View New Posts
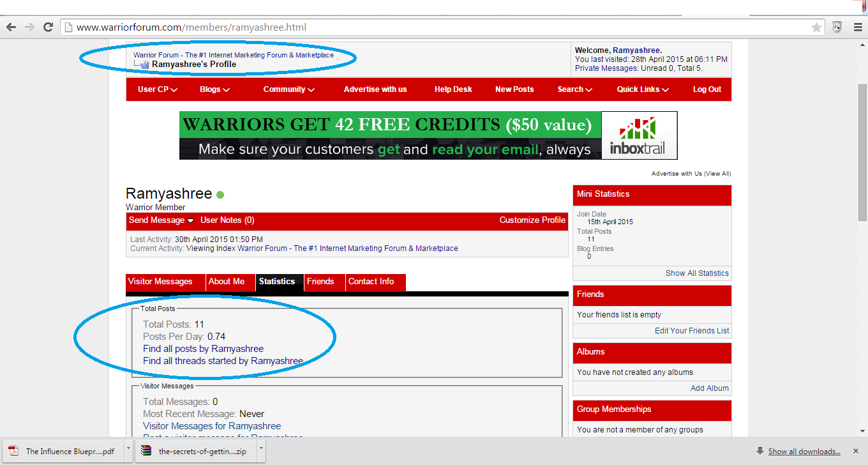 click(x=514, y=89)
